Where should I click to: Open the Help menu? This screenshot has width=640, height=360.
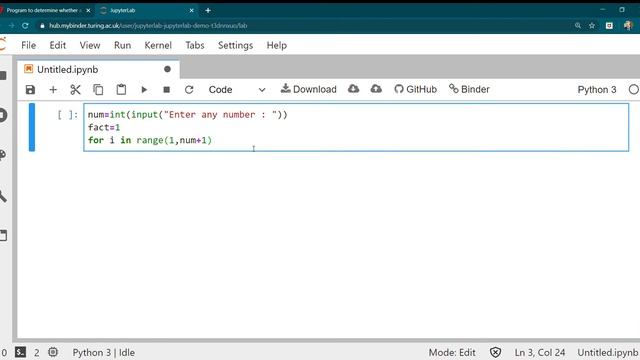277,45
